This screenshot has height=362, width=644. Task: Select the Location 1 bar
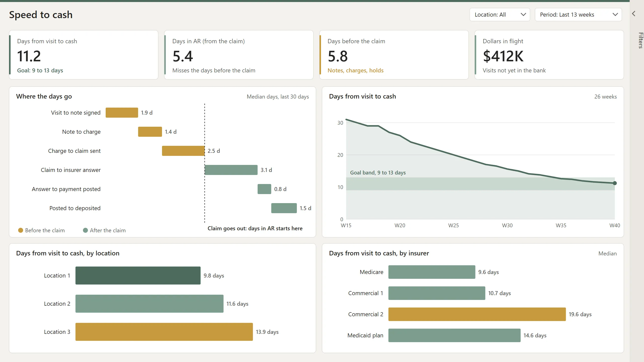tap(138, 276)
